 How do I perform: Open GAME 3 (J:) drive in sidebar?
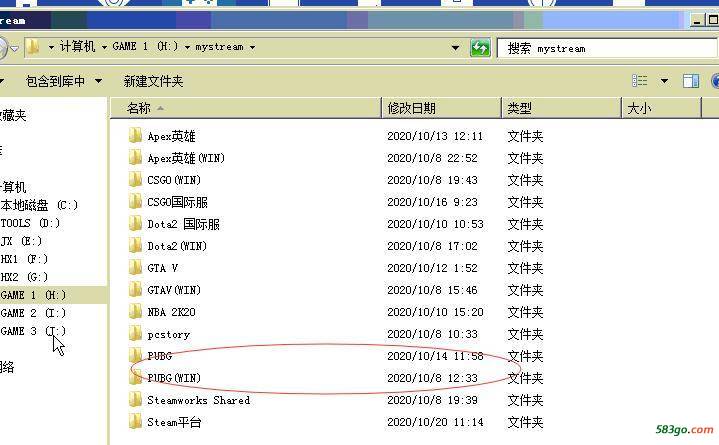(33, 331)
